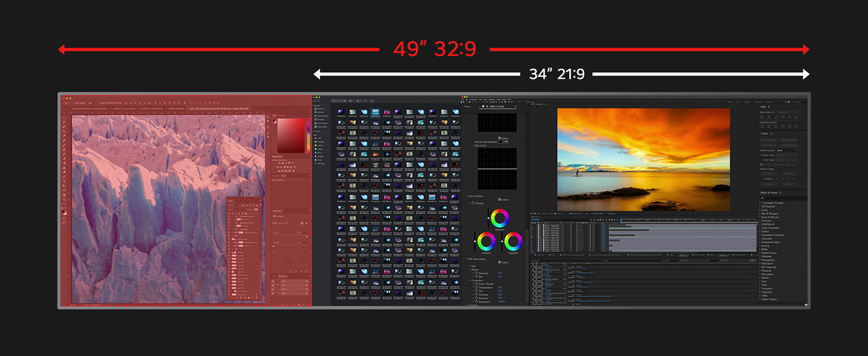Toggle the Active checkbox under HSL Secondary
The width and height of the screenshot is (868, 356).
point(500,262)
